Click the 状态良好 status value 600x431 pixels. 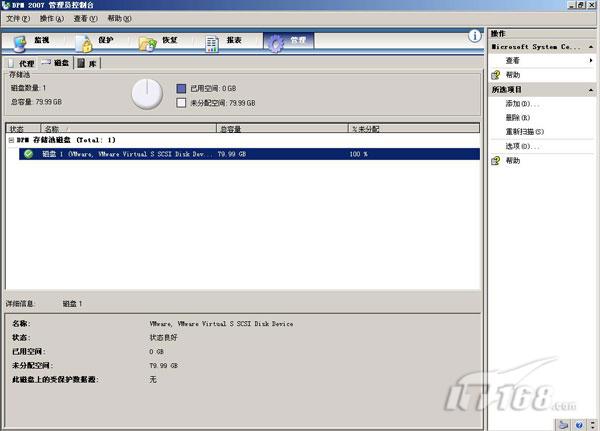pos(163,338)
